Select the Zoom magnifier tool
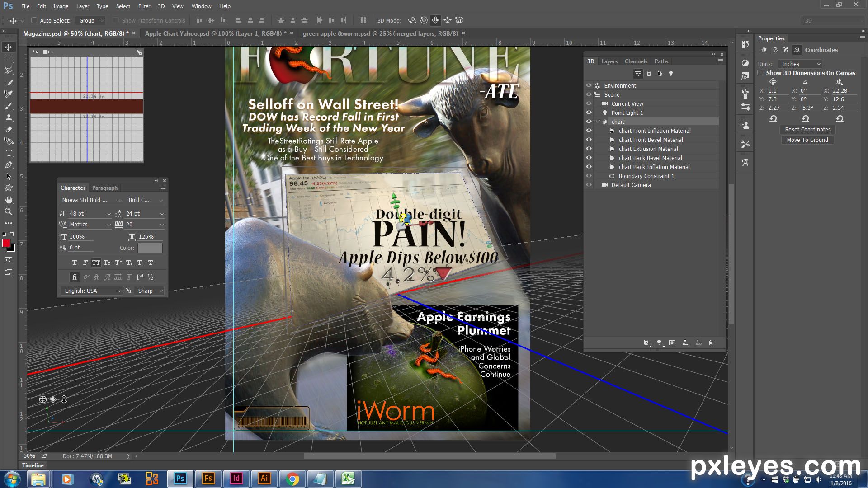 tap(9, 211)
